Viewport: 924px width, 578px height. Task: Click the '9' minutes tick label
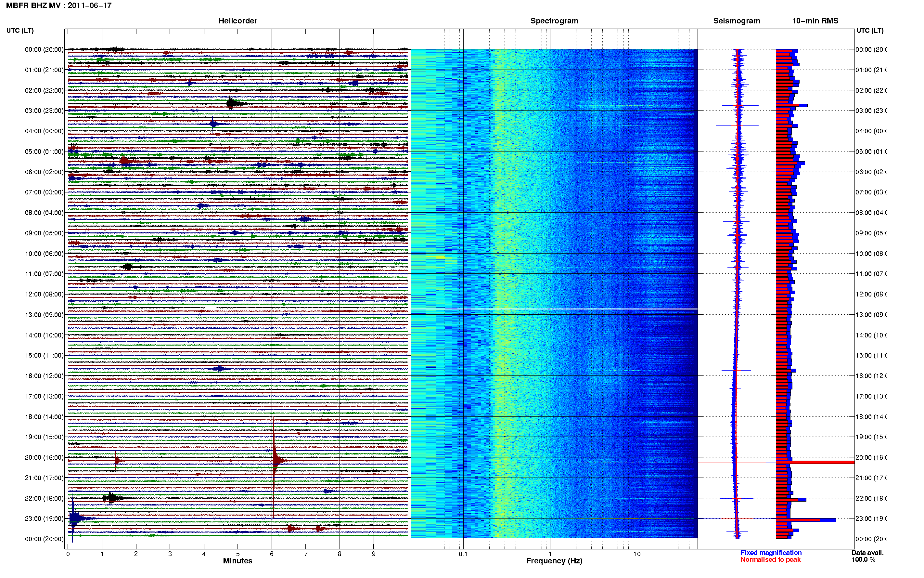click(x=374, y=554)
